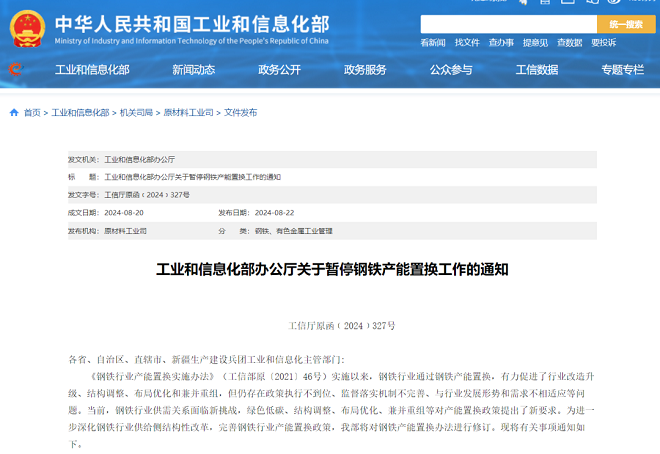This screenshot has width=660, height=454.
Task: Open the 专题专栏 navigation menu
Action: (x=622, y=70)
